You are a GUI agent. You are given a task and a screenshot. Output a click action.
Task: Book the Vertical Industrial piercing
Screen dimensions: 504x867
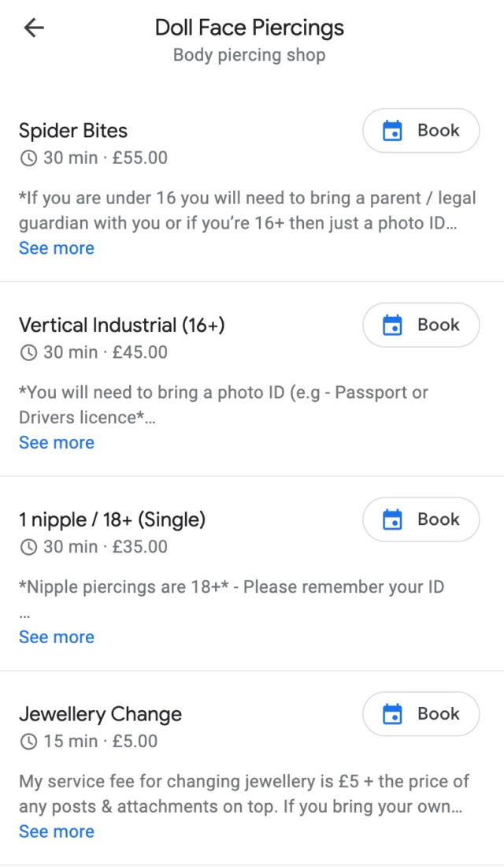pos(421,325)
